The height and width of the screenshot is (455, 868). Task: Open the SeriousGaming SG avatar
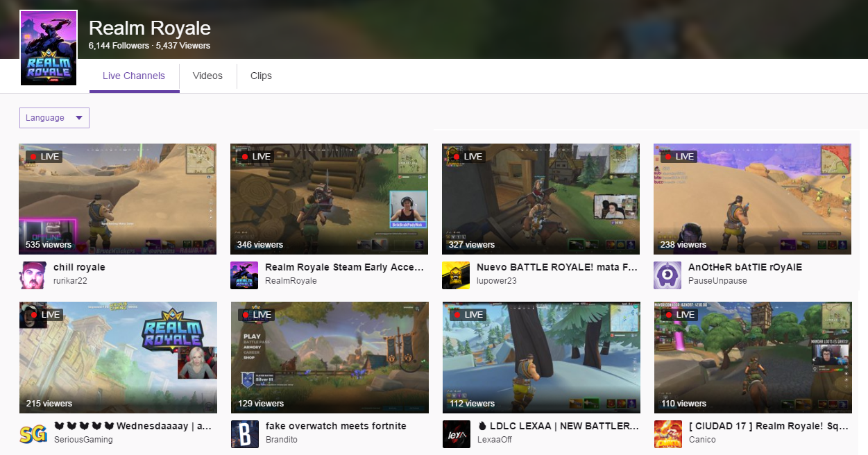pos(33,434)
